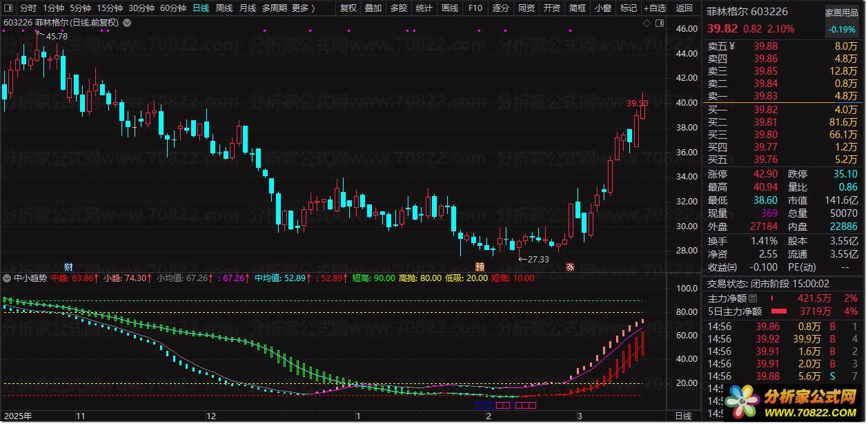Select the 15分钟 period tab
The height and width of the screenshot is (424, 868).
click(110, 8)
